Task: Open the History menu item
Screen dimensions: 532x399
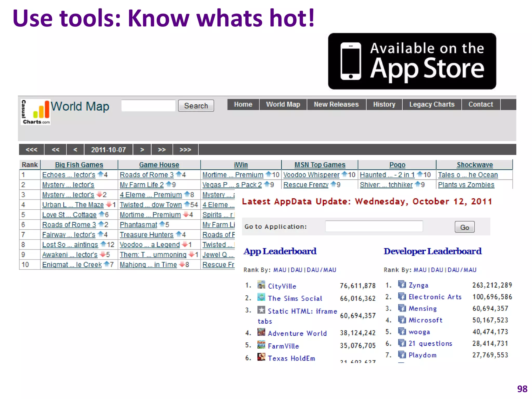Action: [x=384, y=104]
